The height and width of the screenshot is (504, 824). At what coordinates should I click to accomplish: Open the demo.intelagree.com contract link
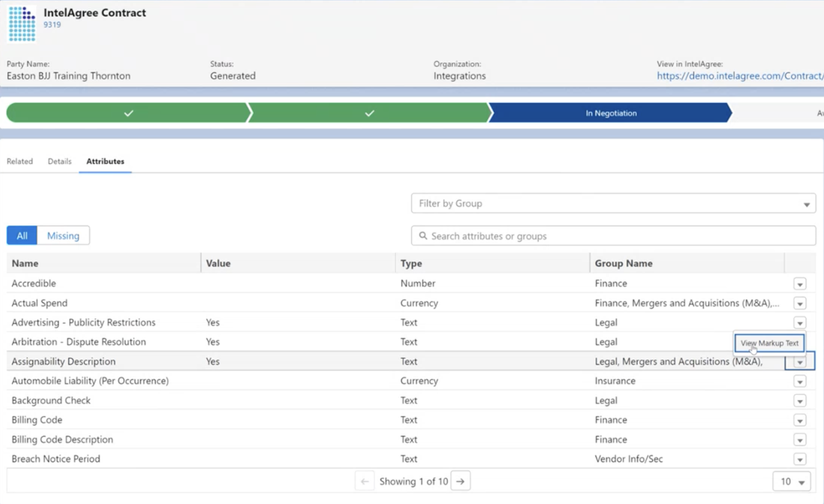click(x=740, y=76)
